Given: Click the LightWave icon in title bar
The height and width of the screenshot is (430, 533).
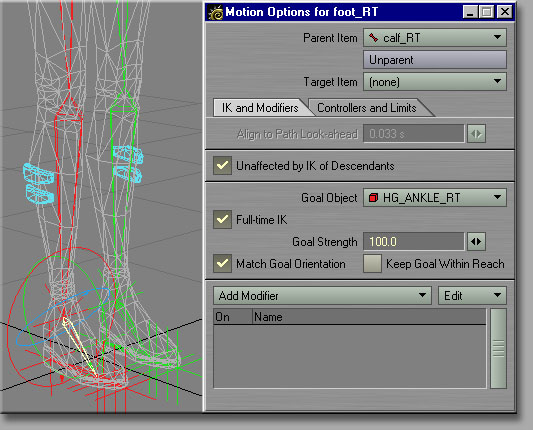Looking at the screenshot, I should 216,13.
